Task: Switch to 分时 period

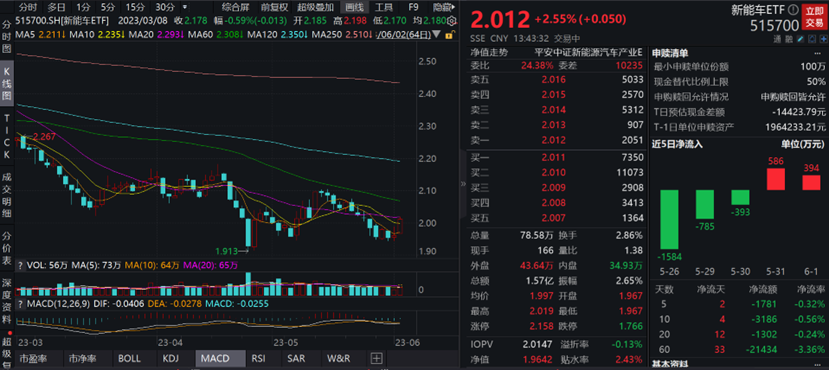Action: (x=27, y=7)
